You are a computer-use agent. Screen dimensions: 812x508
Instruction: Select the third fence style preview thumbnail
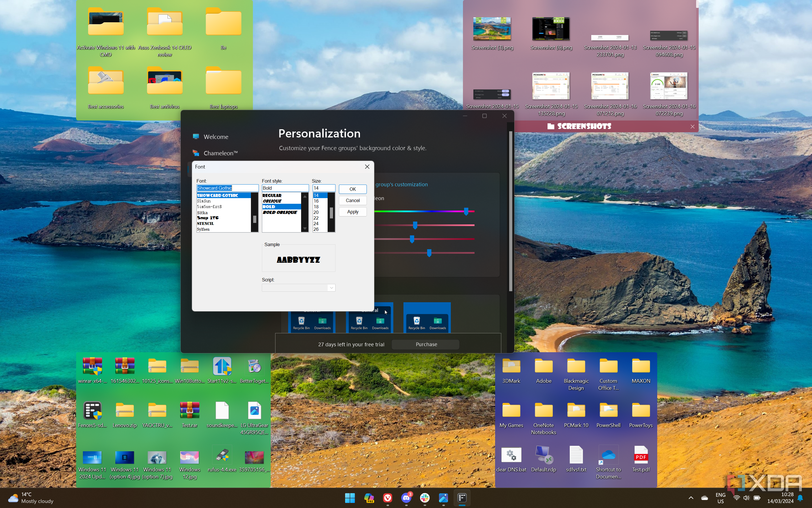coord(427,317)
